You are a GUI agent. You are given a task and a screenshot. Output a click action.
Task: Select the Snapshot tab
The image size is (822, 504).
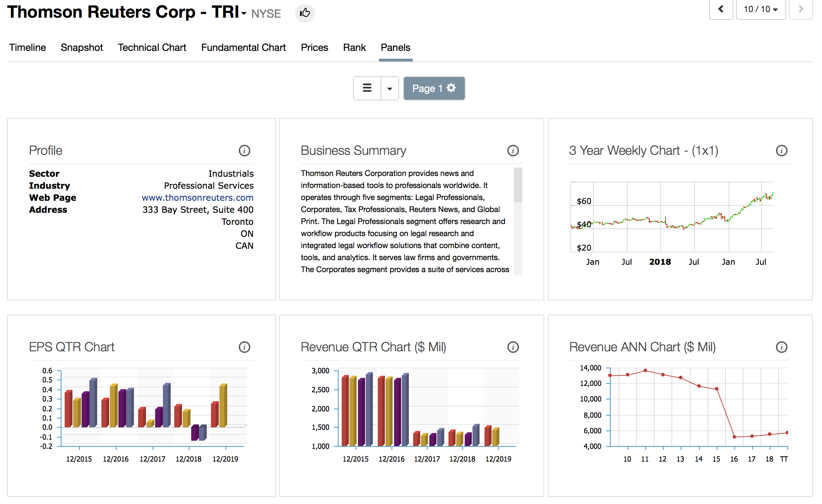click(x=82, y=47)
